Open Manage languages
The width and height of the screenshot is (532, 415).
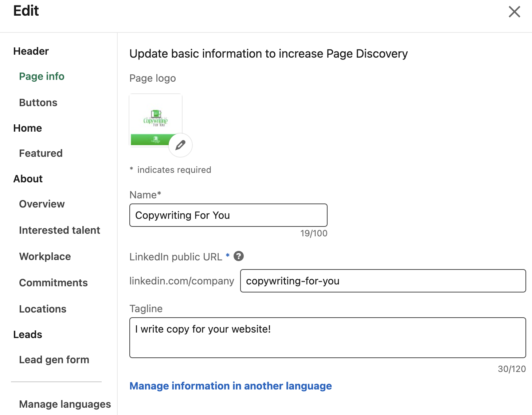[65, 404]
